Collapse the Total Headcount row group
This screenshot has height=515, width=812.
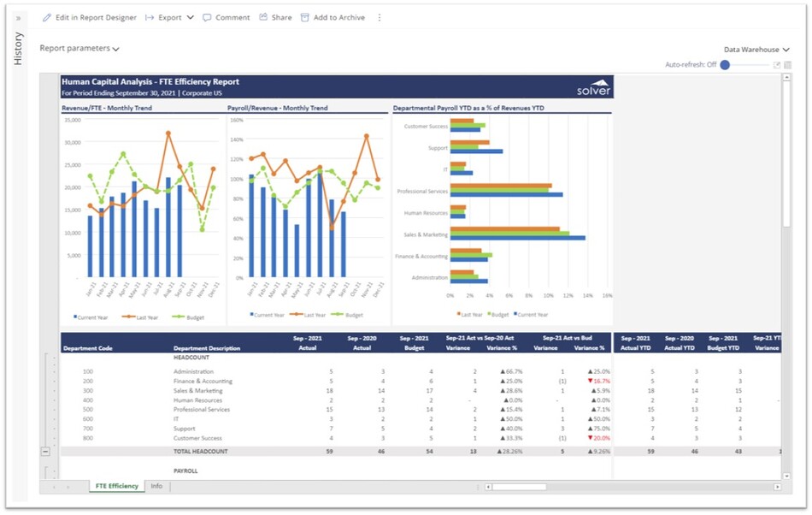(45, 451)
